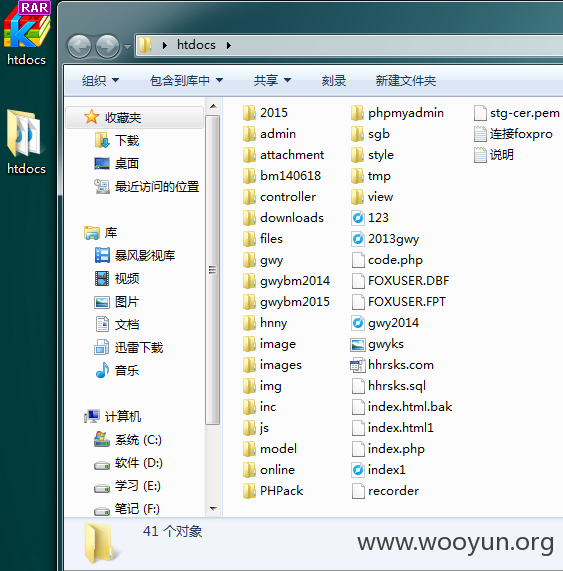Open recent pages dropdown beside Forward button
Screen dimensions: 563x571
point(127,47)
